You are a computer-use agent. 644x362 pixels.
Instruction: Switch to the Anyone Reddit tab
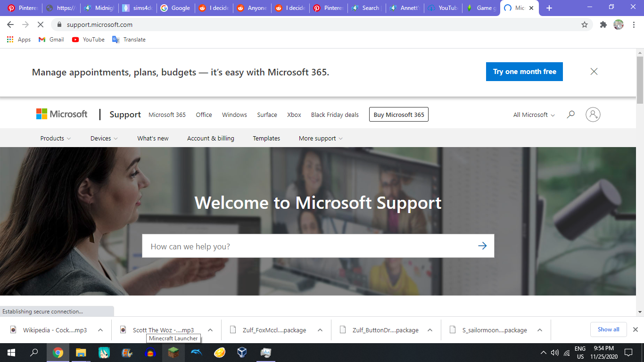coord(252,8)
